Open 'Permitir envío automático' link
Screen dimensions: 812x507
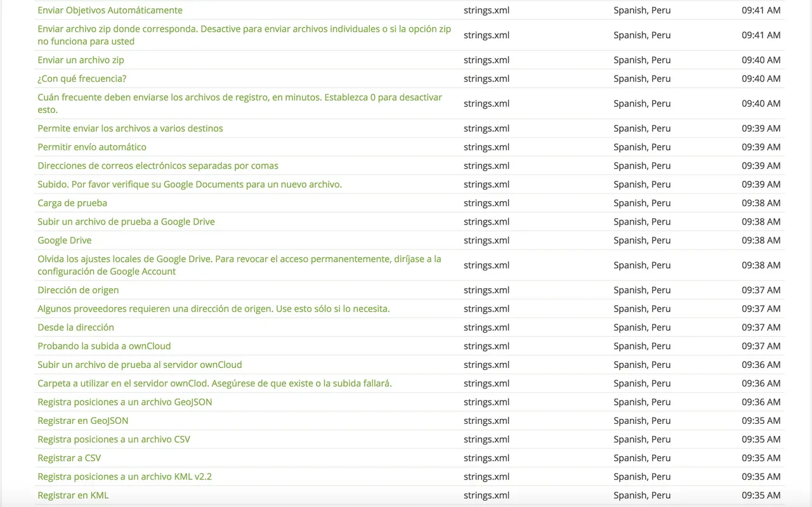92,147
